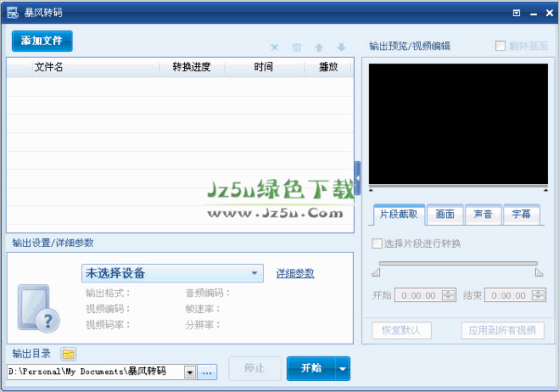Open the 未选择设备 device dropdown
Viewport: 559px width, 392px height.
pos(172,273)
